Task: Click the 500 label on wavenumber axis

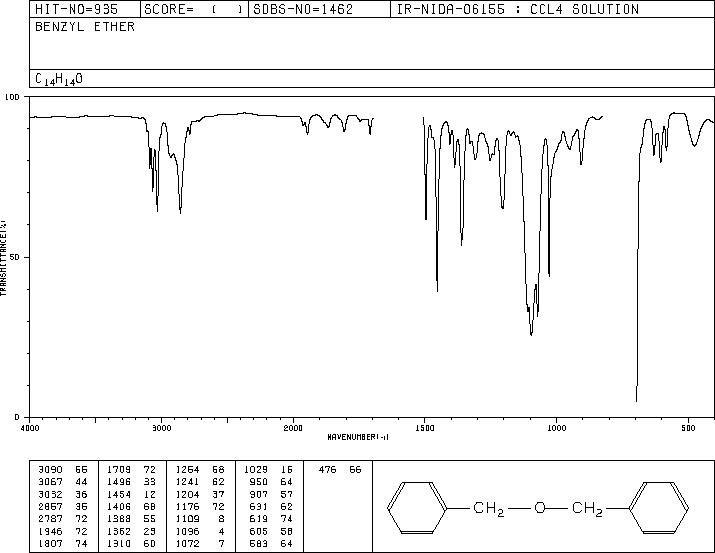Action: [688, 428]
